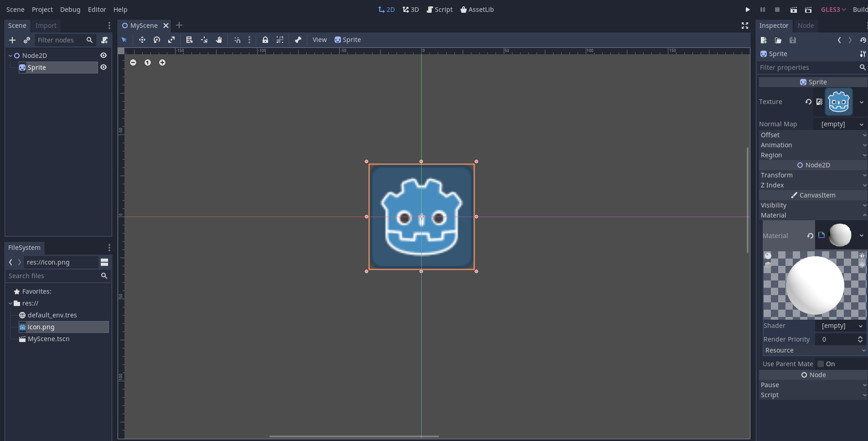Viewport: 868px width, 441px height.
Task: Create a new inspector resource icon
Action: pos(764,40)
